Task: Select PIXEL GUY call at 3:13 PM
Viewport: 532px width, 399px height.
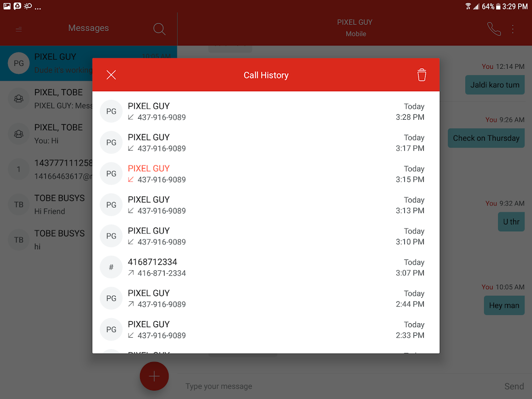Action: (266, 205)
